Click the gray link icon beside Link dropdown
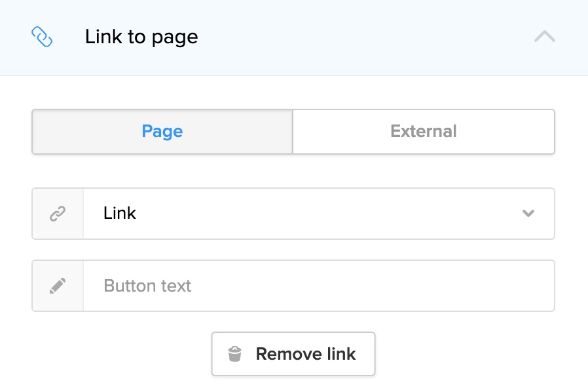 58,214
